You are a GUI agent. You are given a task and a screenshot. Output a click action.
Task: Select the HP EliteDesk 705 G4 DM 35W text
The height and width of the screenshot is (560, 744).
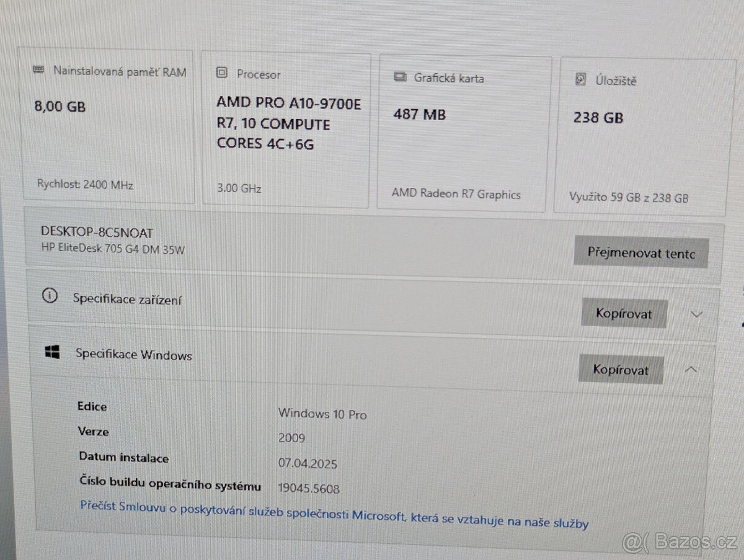(113, 249)
